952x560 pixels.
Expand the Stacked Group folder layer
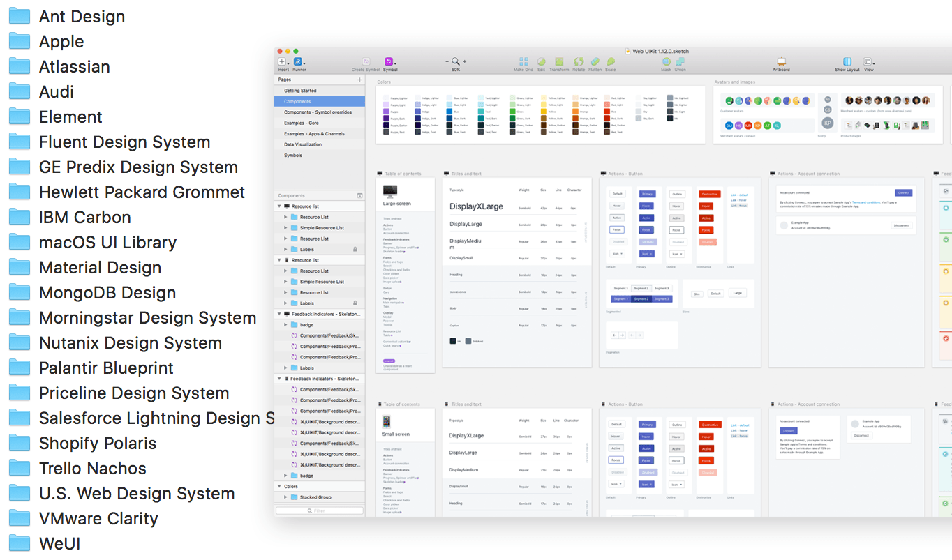(285, 497)
